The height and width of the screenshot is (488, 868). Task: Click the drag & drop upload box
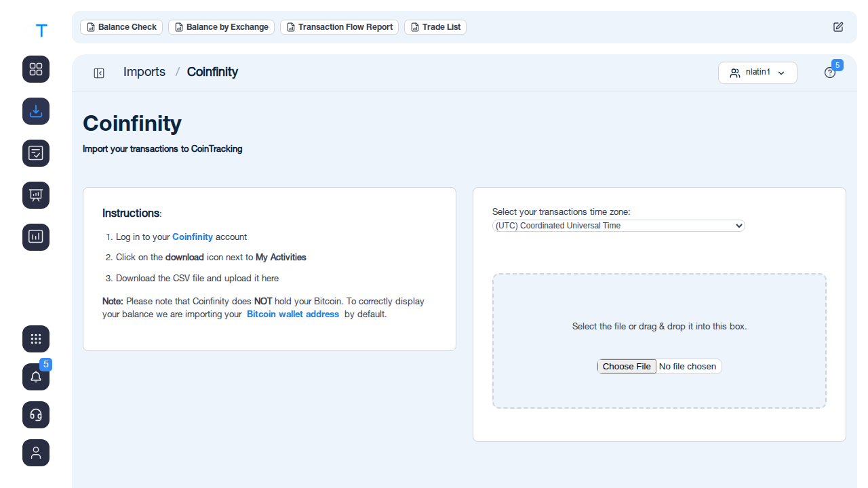click(659, 341)
